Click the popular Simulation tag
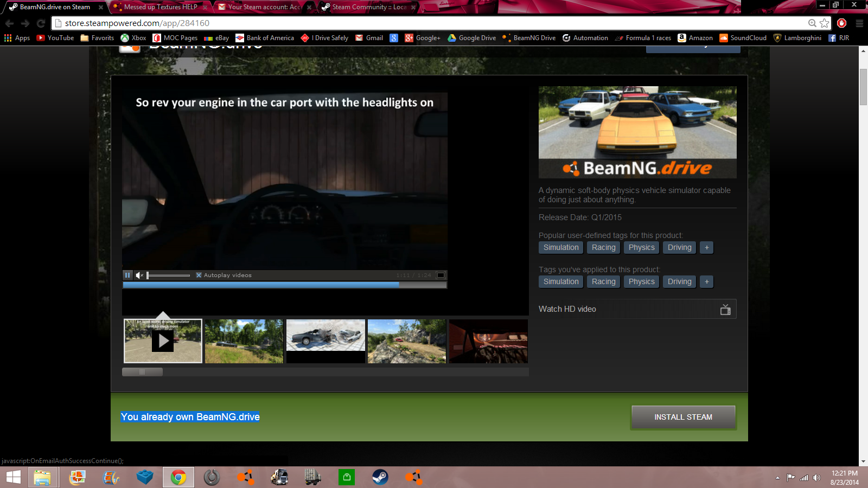Image resolution: width=868 pixels, height=488 pixels. coord(561,247)
